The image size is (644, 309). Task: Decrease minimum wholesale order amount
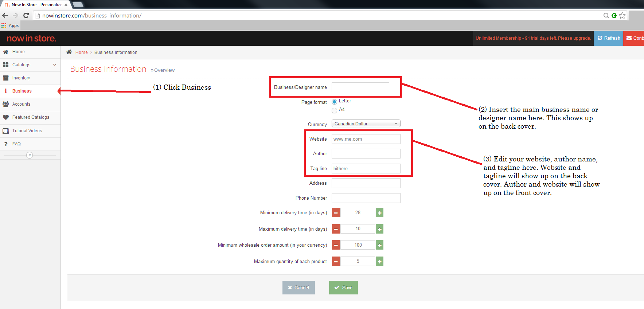(336, 245)
